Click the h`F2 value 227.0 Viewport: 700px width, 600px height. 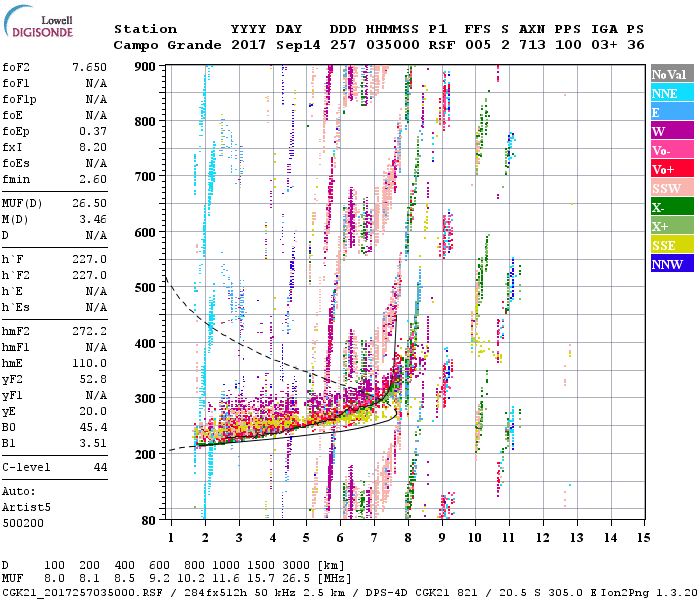click(89, 275)
